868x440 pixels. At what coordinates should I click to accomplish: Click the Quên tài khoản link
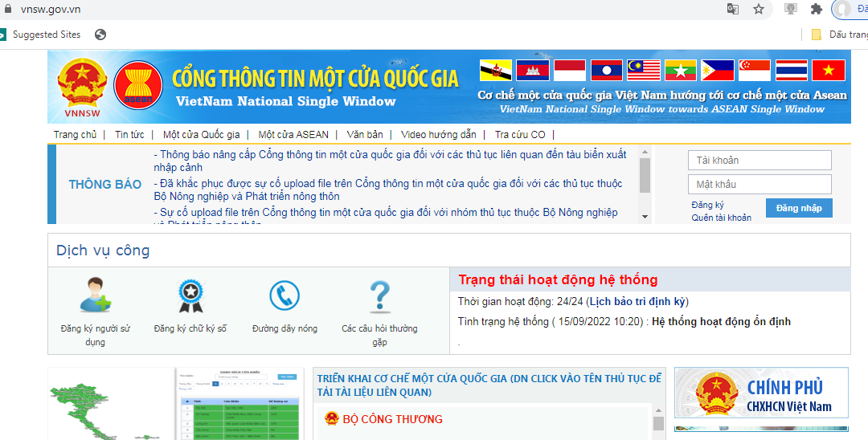click(721, 218)
